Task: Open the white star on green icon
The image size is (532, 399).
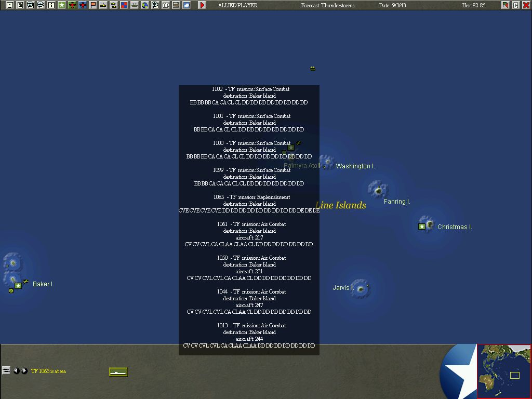Action: pos(62,5)
